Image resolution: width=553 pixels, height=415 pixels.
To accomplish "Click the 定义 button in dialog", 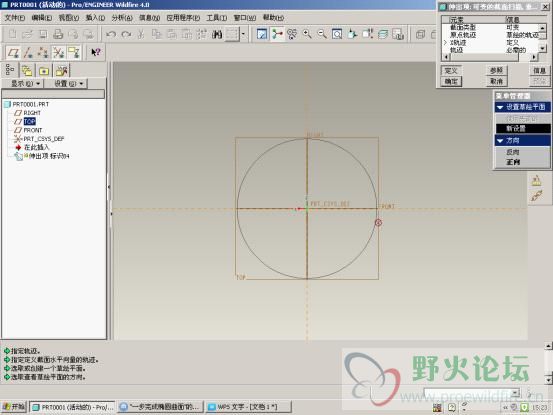I will click(x=451, y=71).
